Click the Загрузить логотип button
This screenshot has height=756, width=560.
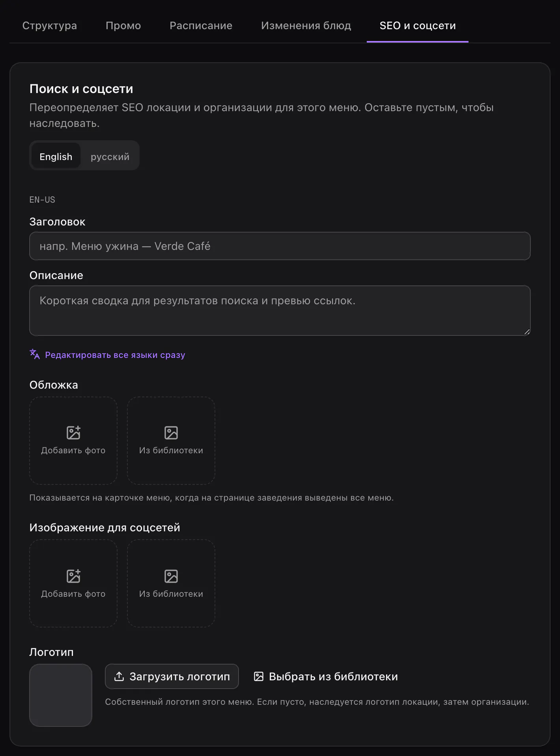point(172,676)
